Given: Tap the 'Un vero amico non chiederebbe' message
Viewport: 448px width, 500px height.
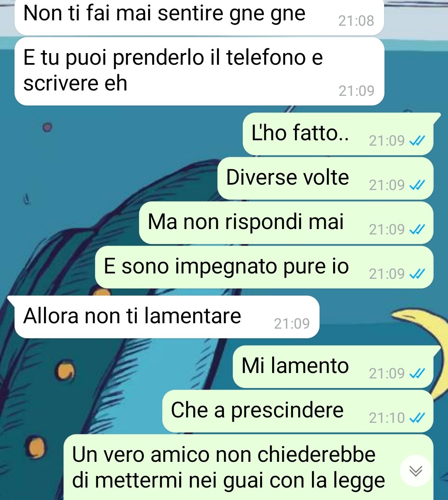Looking at the screenshot, I should click(x=248, y=467).
